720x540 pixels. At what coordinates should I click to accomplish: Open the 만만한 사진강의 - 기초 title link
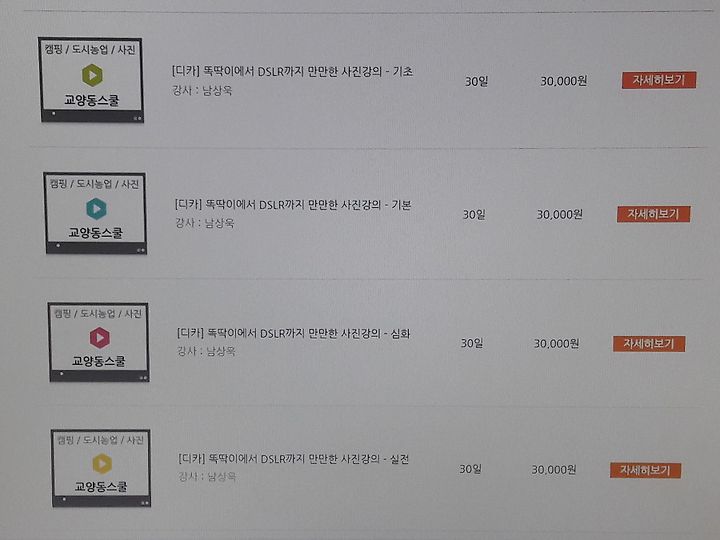(x=292, y=72)
